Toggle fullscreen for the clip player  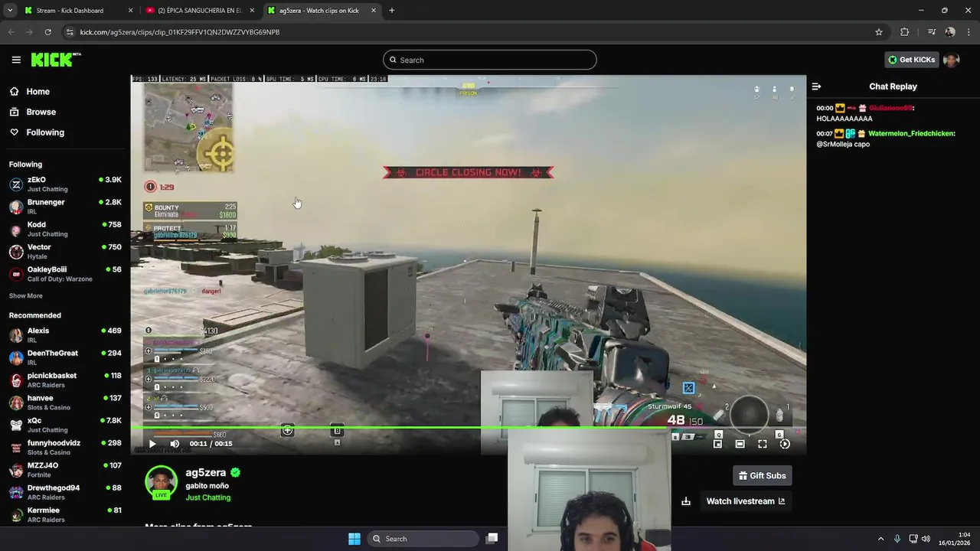tap(763, 444)
